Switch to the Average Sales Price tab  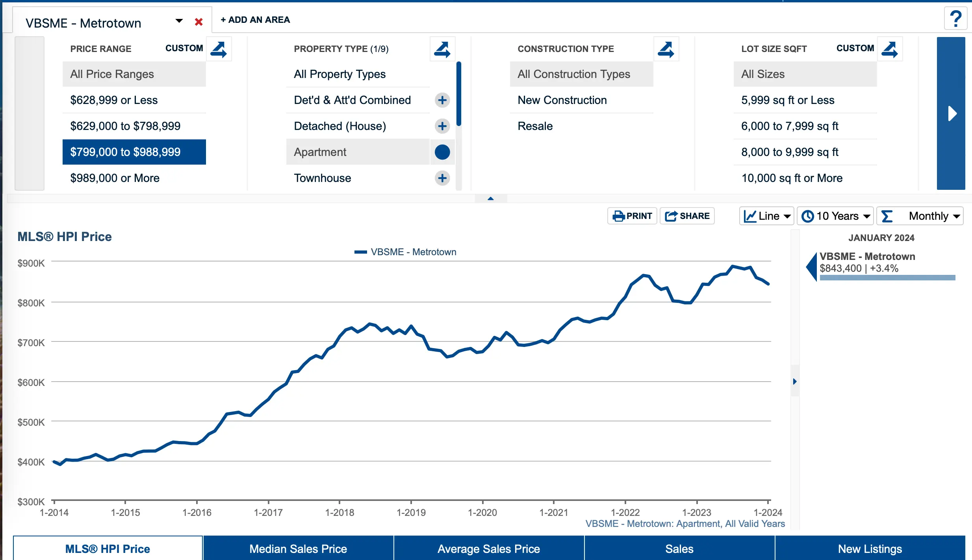tap(489, 549)
